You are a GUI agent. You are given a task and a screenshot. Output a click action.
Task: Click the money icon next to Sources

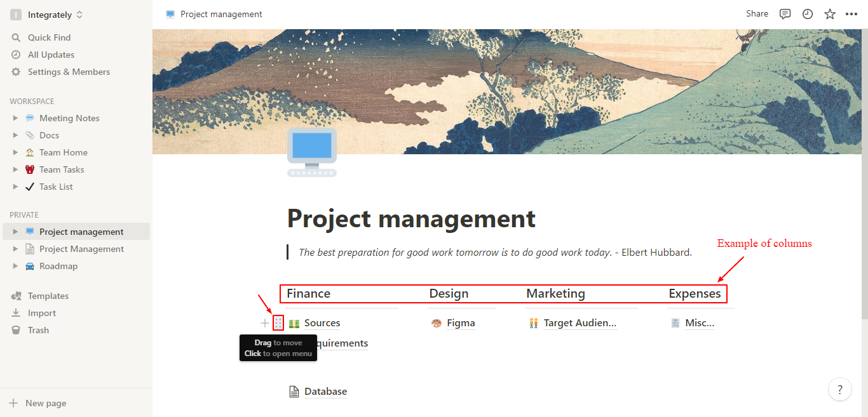pos(294,323)
